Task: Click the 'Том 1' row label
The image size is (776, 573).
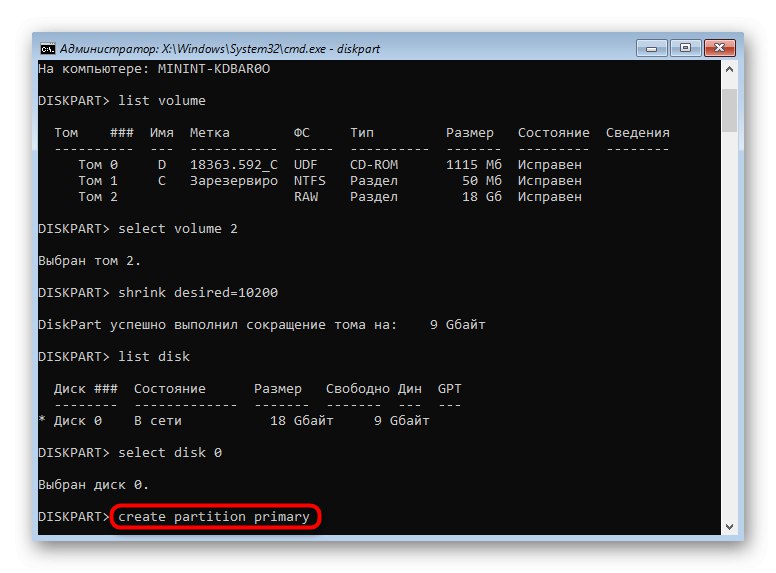Action: click(98, 181)
